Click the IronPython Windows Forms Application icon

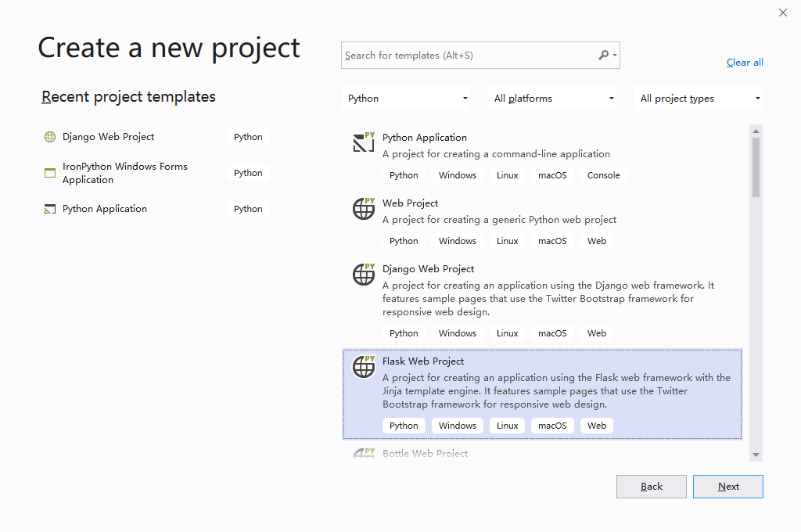(50, 173)
